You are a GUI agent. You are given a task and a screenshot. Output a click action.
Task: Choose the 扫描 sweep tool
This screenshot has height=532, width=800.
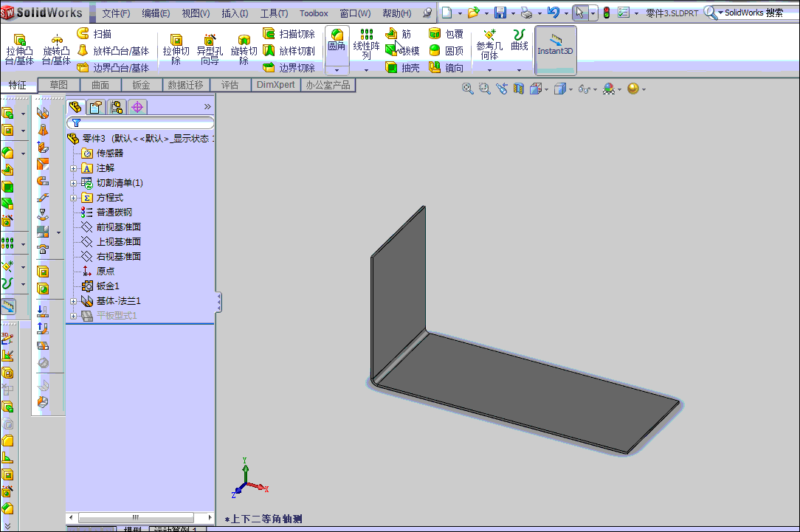coord(94,34)
